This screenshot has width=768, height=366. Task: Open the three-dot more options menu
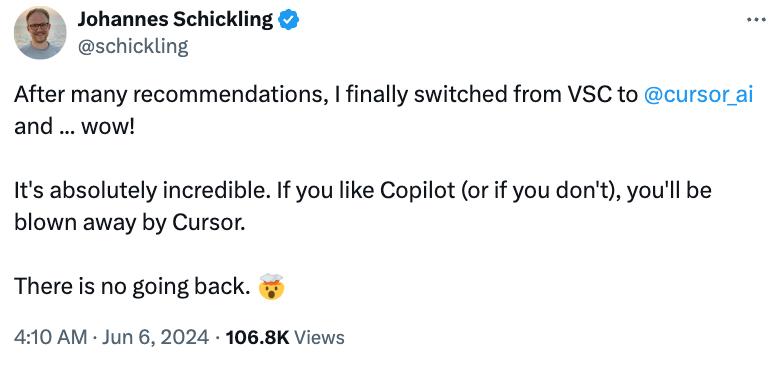click(757, 20)
